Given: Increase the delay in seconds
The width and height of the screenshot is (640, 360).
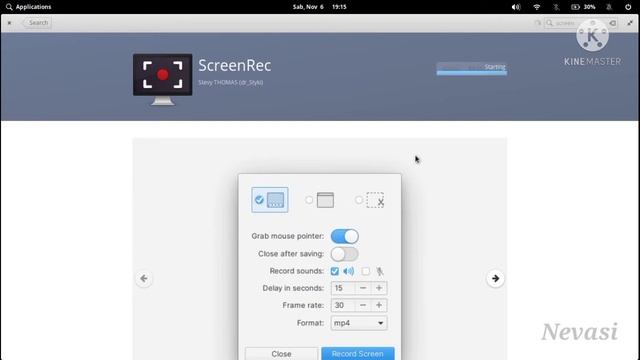Looking at the screenshot, I should (x=379, y=288).
